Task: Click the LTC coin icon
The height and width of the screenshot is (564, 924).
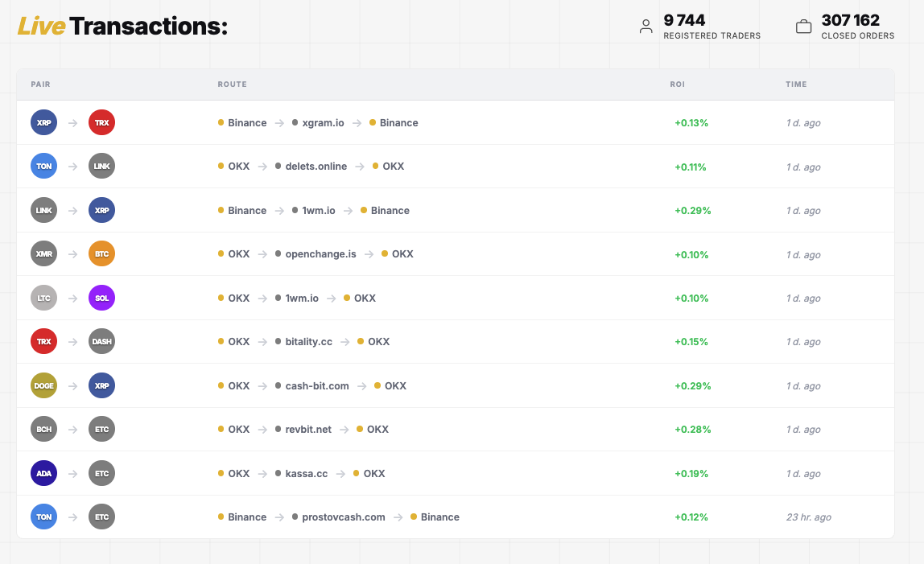Action: coord(43,298)
